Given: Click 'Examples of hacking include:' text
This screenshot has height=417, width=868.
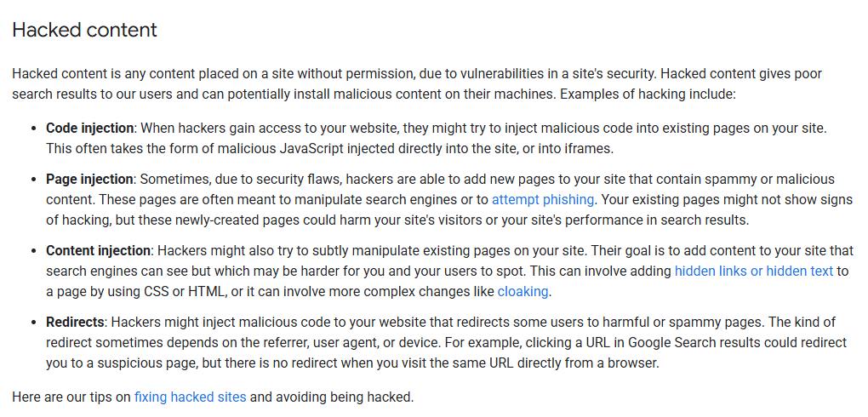Looking at the screenshot, I should coord(648,94).
